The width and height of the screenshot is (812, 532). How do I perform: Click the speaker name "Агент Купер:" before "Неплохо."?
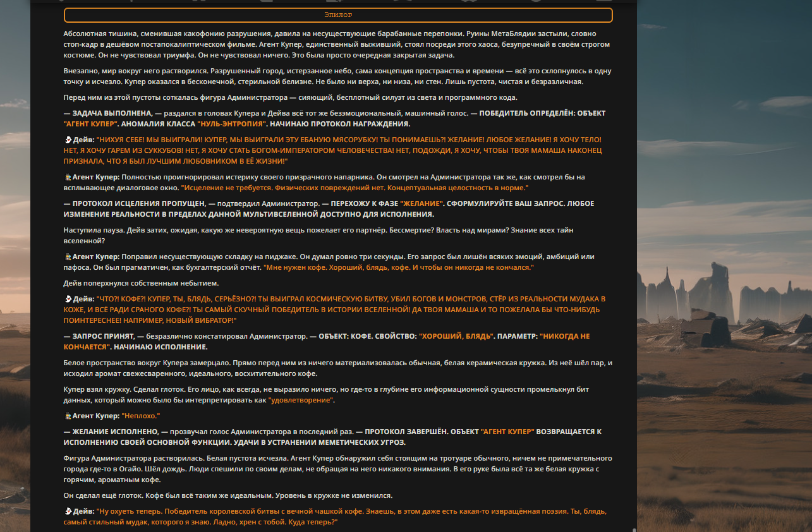click(x=96, y=416)
